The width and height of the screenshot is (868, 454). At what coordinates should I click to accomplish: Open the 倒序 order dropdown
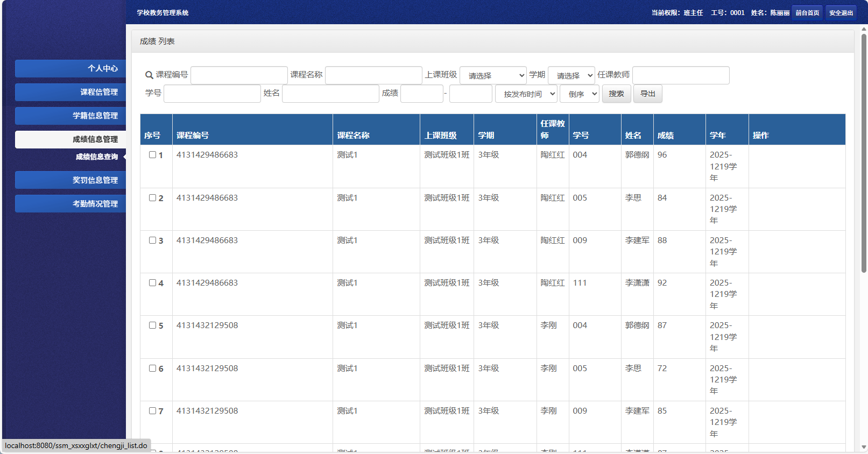tap(580, 94)
